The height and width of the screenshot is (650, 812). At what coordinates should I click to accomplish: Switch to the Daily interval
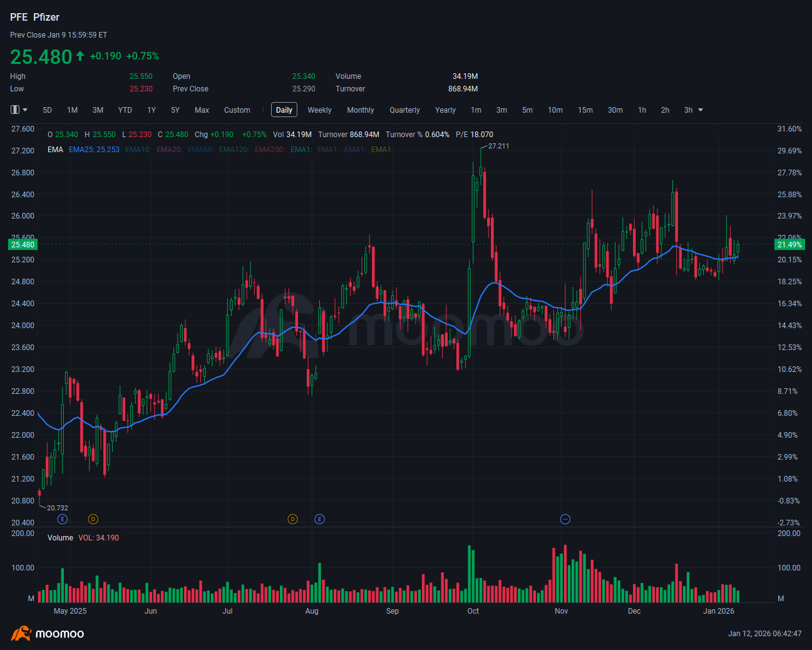coord(284,110)
